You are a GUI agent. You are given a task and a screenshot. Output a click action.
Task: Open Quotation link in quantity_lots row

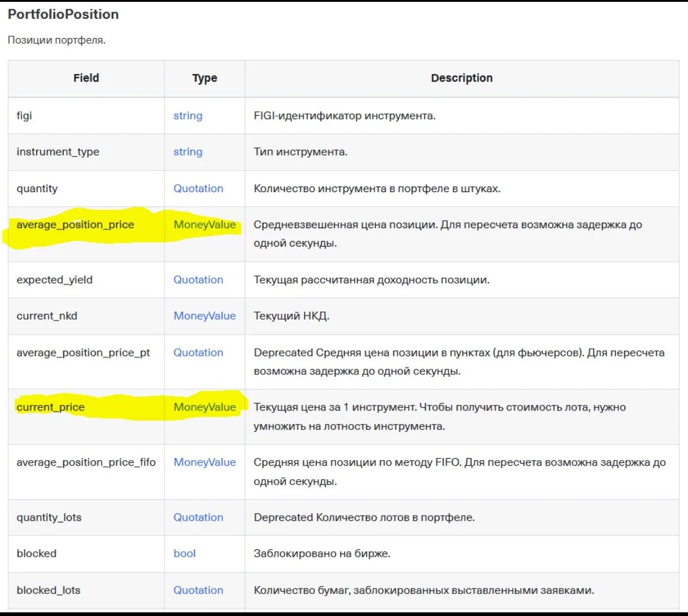198,518
